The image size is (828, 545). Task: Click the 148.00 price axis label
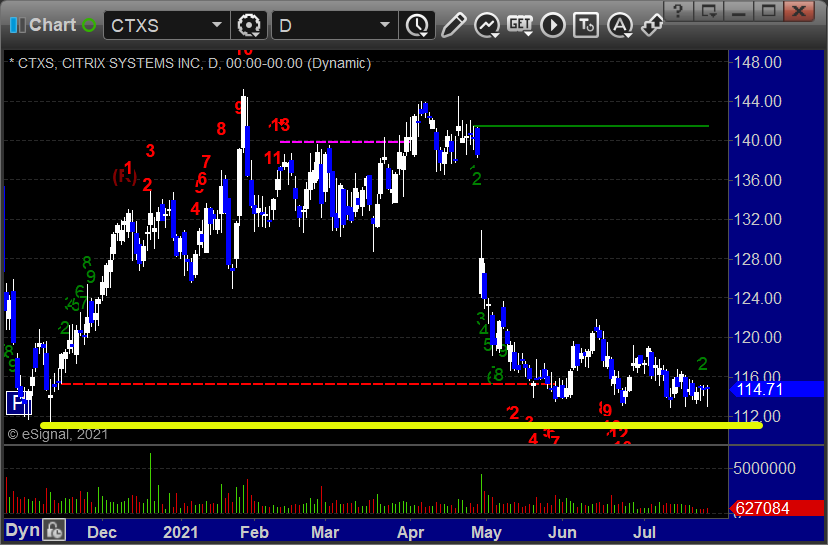pos(758,62)
